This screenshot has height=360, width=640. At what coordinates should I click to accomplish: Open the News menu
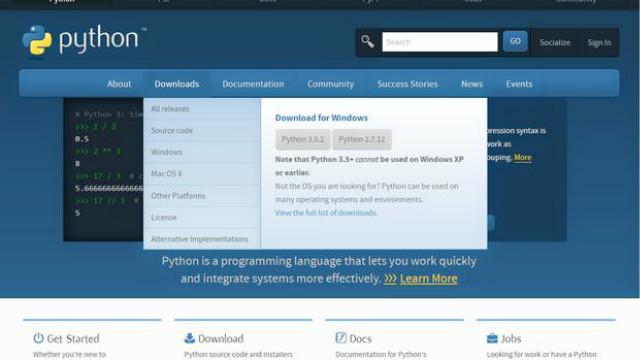tap(472, 84)
